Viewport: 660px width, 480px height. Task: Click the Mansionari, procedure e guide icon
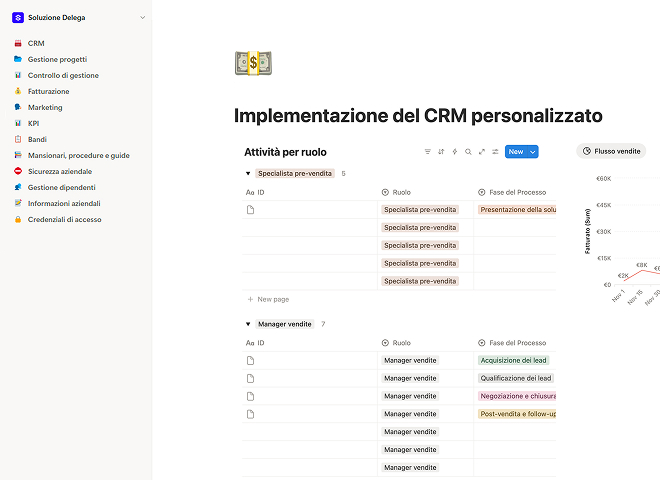tap(18, 155)
